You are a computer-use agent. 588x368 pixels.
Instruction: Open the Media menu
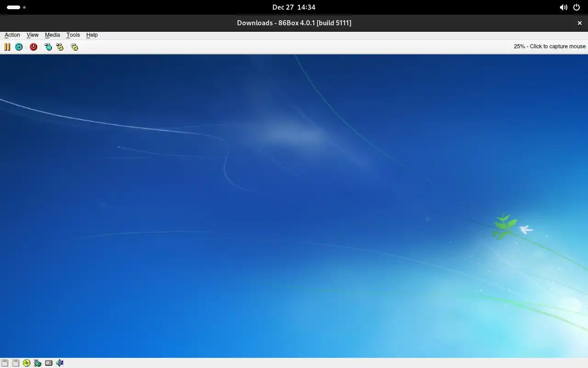click(52, 35)
